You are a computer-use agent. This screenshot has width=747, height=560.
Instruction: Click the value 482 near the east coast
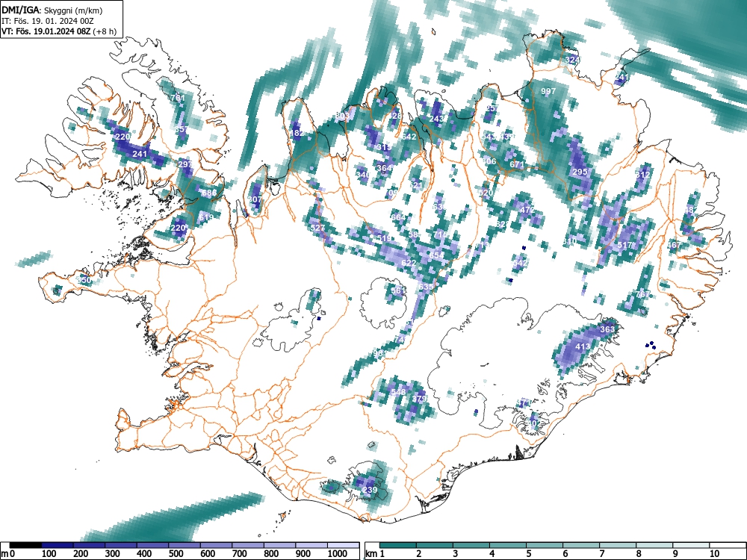pos(691,210)
